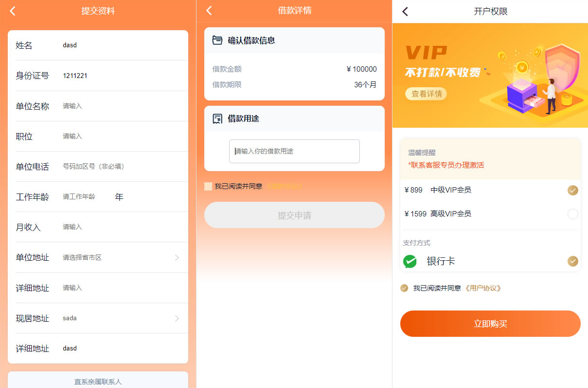Click the wallet icon beside 确认借款信息
588x388 pixels.
coord(217,40)
